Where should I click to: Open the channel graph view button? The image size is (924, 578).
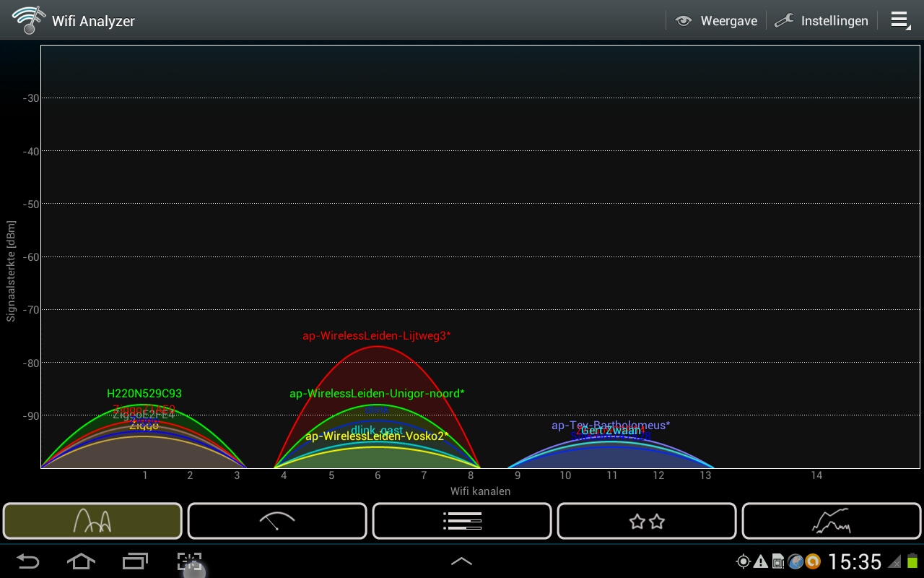92,521
